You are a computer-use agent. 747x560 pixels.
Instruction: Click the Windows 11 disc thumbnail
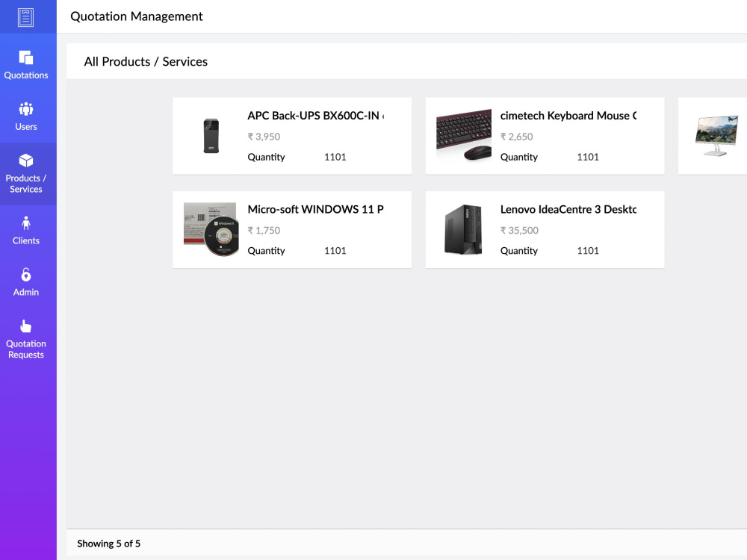pos(211,229)
